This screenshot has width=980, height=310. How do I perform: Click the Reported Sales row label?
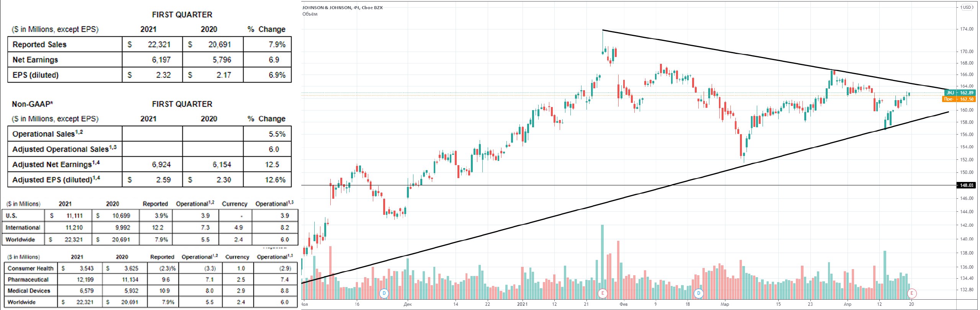point(39,44)
